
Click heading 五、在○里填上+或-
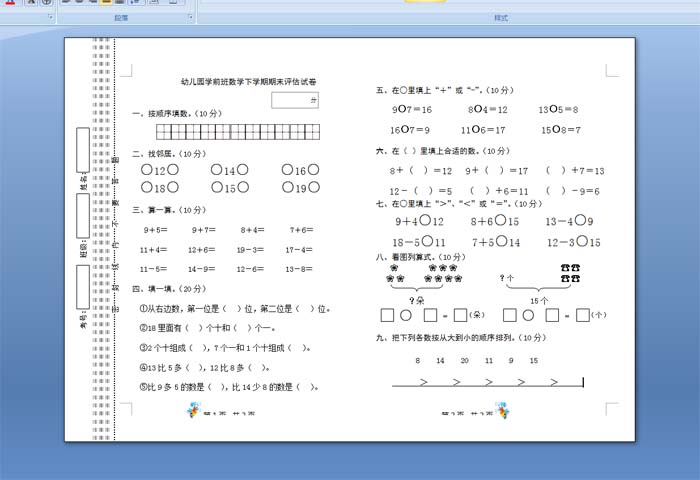(445, 90)
